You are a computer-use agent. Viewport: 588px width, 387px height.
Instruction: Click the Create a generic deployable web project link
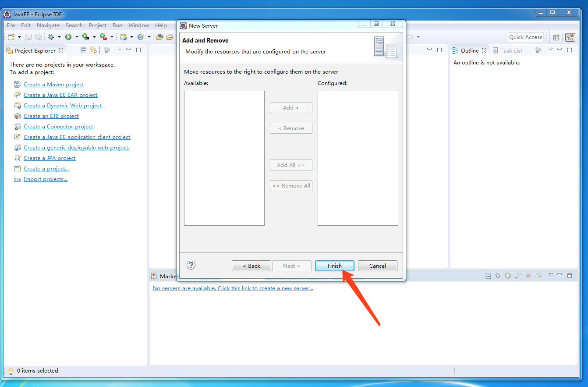coord(77,148)
